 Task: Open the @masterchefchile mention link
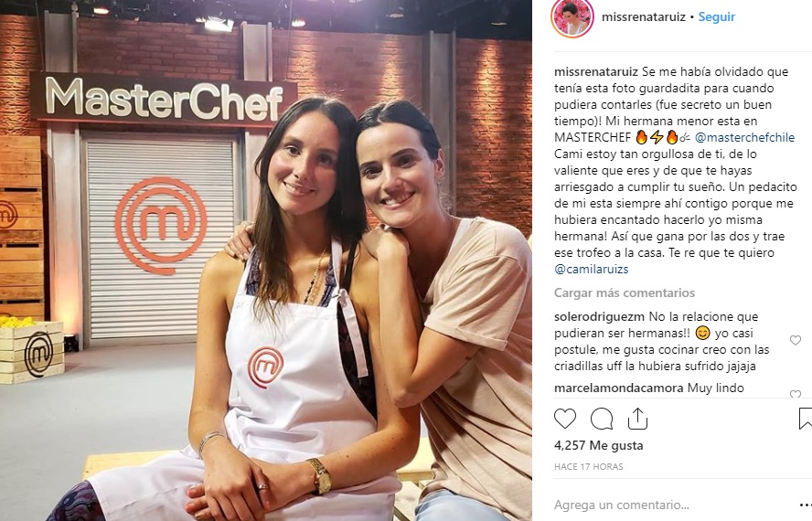[x=744, y=137]
